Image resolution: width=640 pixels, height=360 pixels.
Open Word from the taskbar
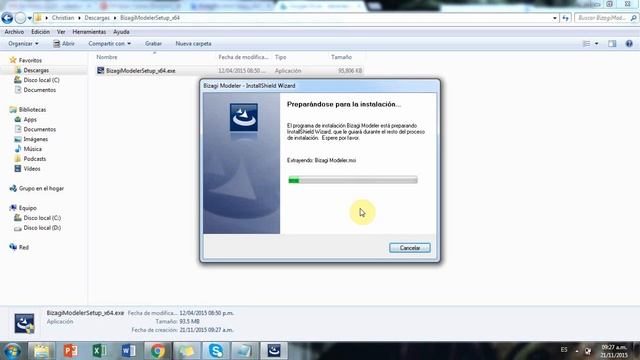coord(129,351)
